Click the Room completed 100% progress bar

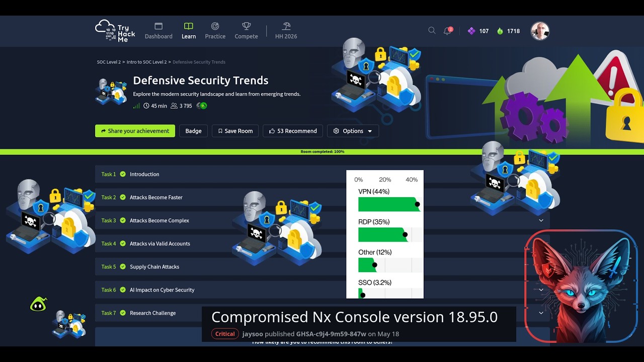322,152
